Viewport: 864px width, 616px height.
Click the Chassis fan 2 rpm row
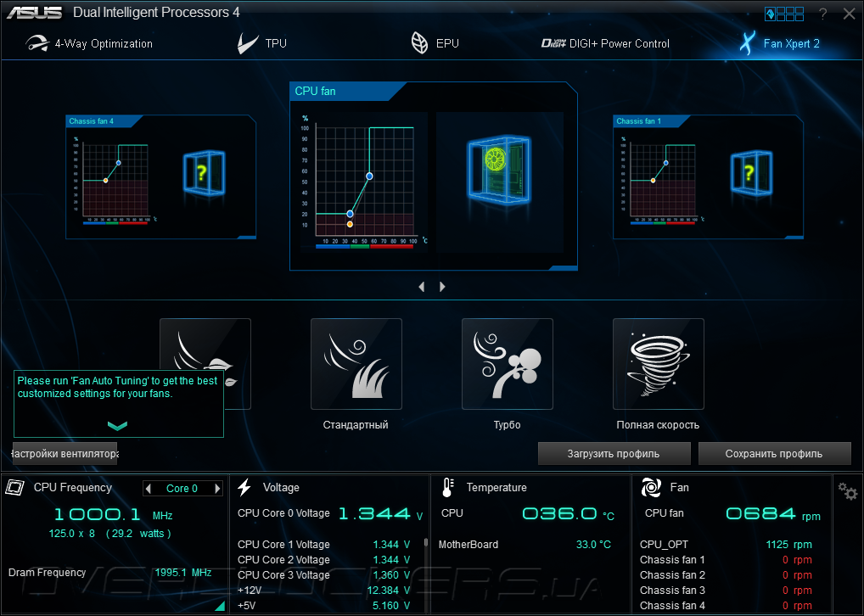pos(726,574)
